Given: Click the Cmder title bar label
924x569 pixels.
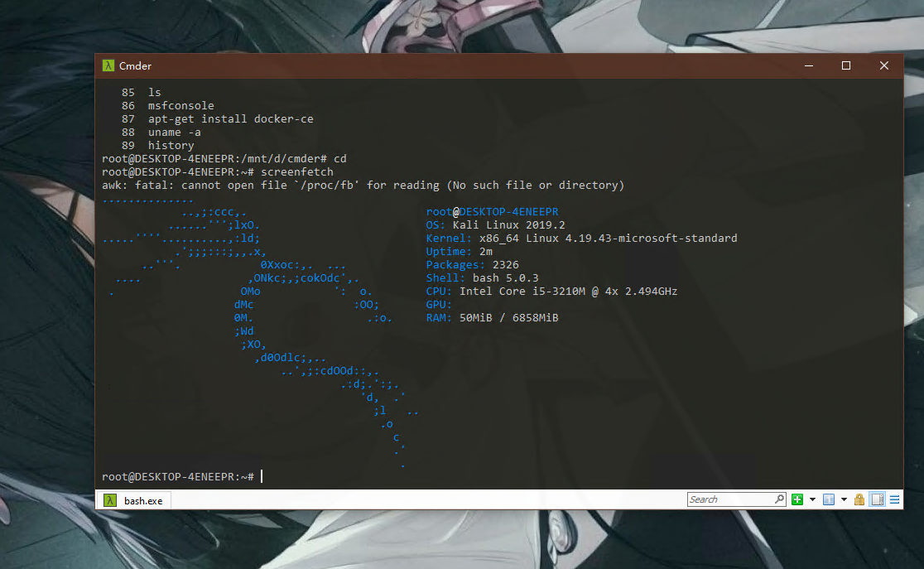Looking at the screenshot, I should pos(136,65).
